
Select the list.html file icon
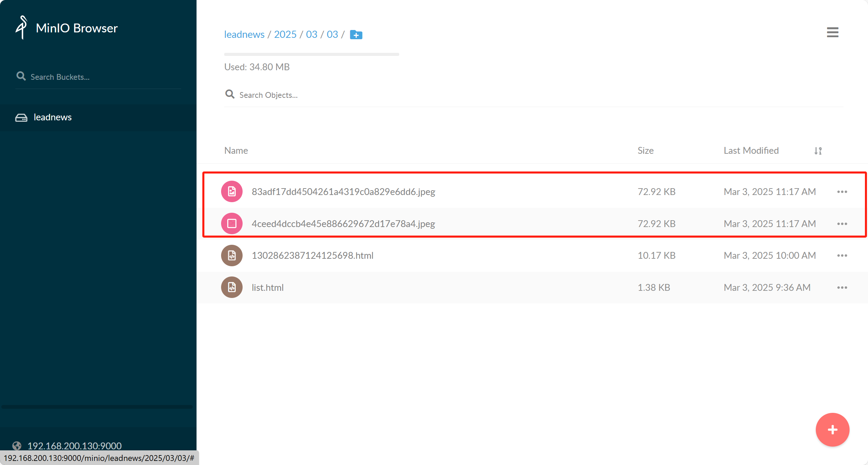232,287
